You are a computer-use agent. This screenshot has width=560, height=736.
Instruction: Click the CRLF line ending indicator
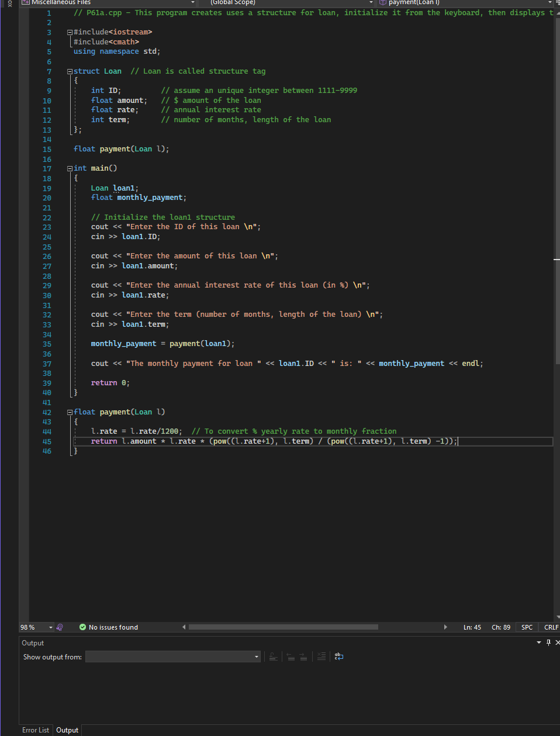tap(551, 627)
